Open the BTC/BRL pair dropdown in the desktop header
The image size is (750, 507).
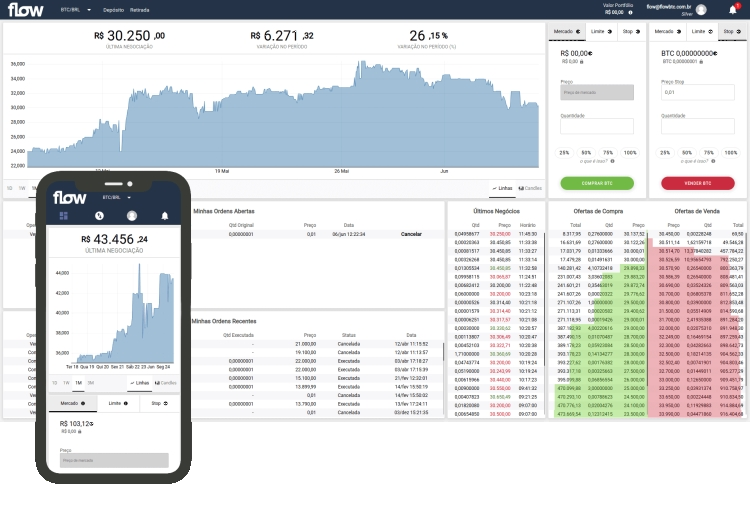[x=76, y=10]
